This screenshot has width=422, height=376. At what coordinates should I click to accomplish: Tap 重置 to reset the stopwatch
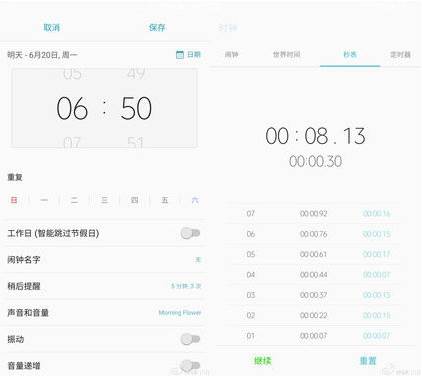[x=368, y=360]
